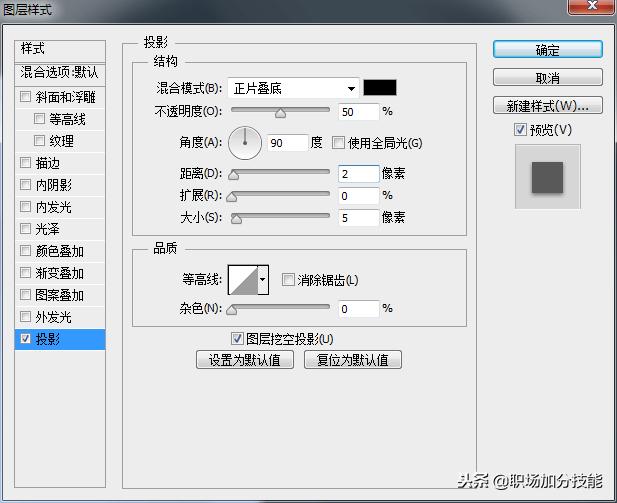Click the 大小 slider handle
The width and height of the screenshot is (617, 503).
click(236, 219)
